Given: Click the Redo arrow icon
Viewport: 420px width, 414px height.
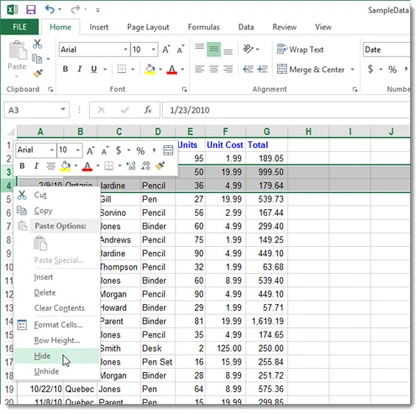Looking at the screenshot, I should tap(75, 9).
